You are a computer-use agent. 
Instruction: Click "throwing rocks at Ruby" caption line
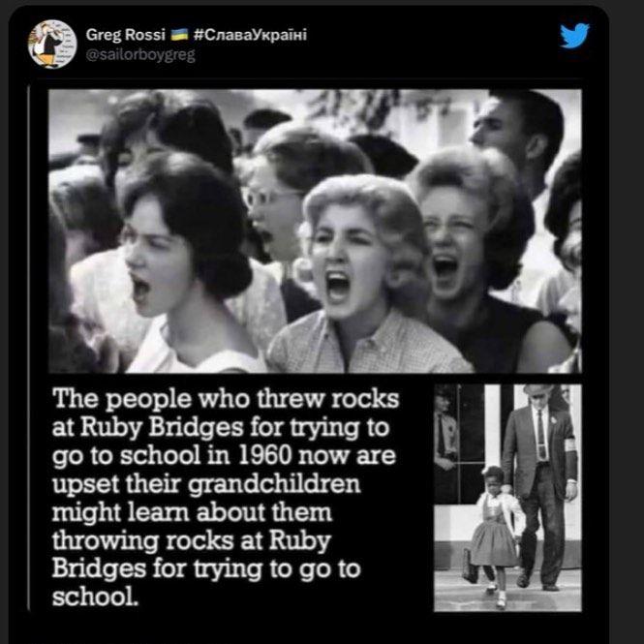[x=192, y=540]
